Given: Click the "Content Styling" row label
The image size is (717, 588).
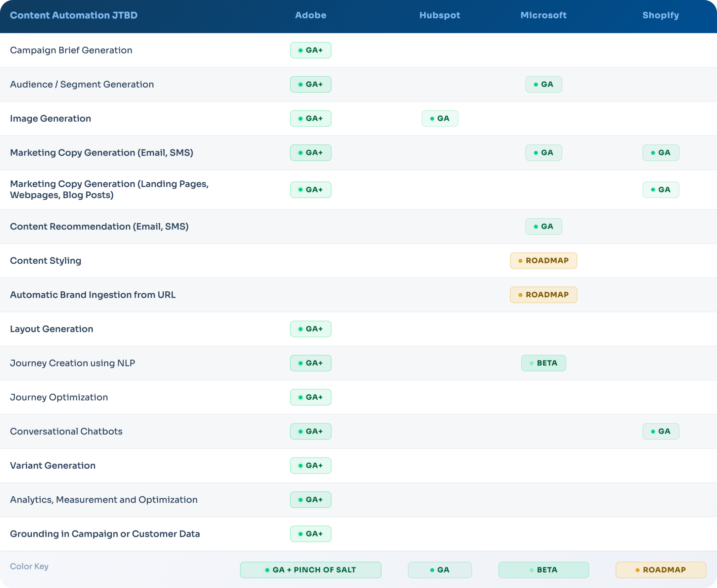Looking at the screenshot, I should pyautogui.click(x=46, y=261).
